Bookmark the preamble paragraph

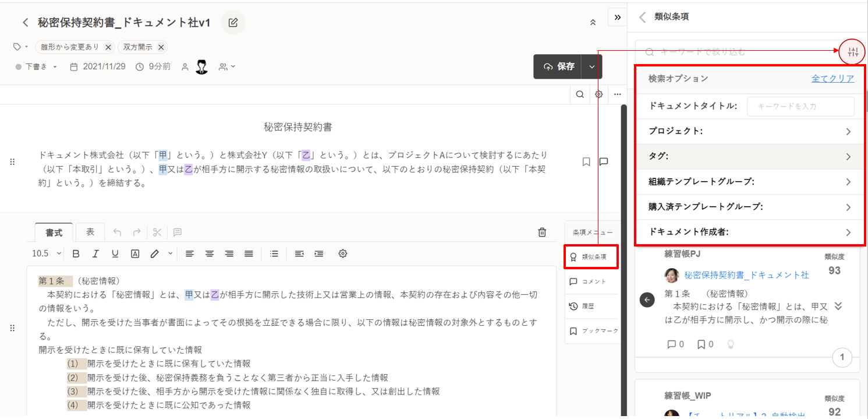coord(586,162)
